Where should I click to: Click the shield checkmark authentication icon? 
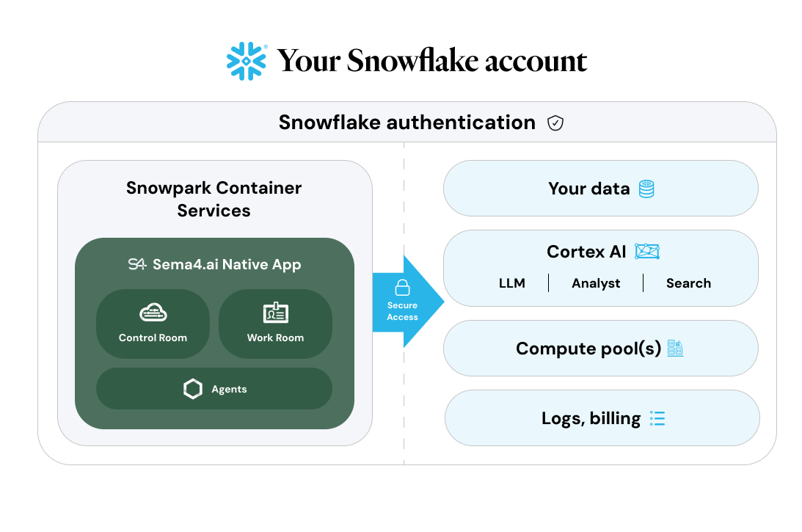pos(555,123)
